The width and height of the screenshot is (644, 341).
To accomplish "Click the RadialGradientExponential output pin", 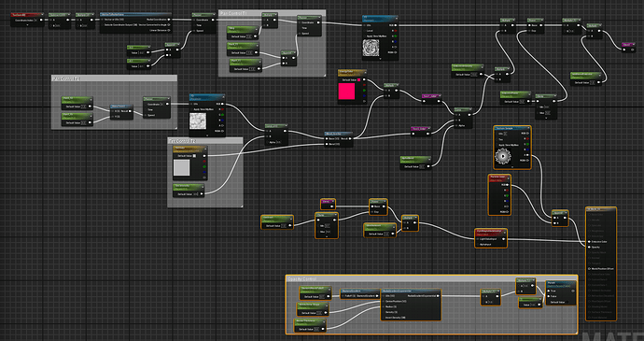I will click(439, 296).
